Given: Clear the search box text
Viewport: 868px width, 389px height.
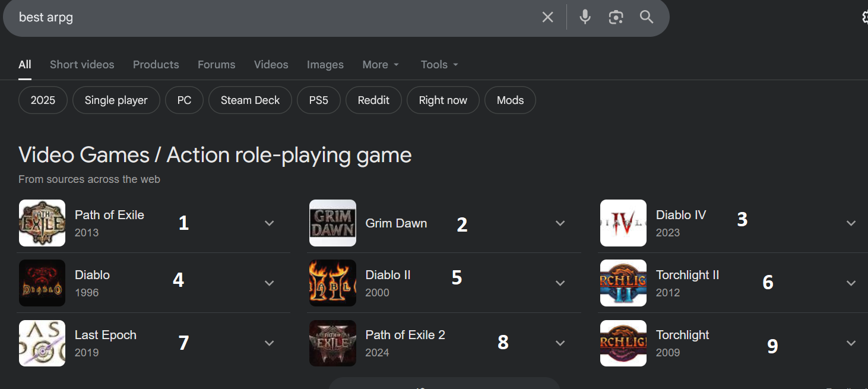Looking at the screenshot, I should click(547, 17).
